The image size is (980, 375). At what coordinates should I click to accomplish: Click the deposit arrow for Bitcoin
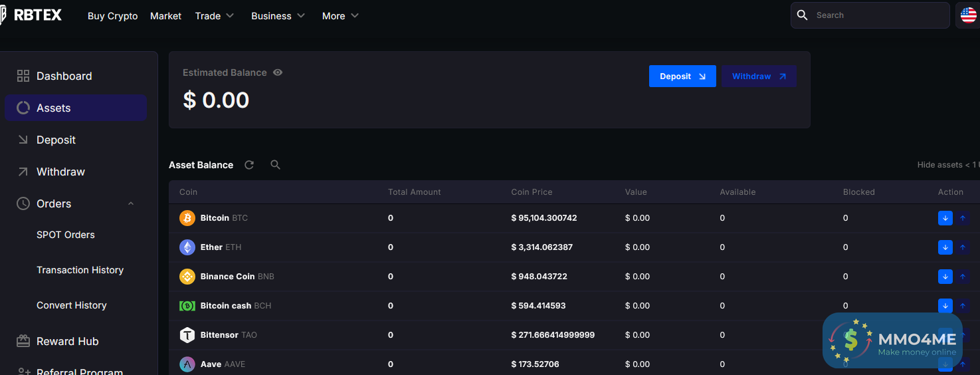click(x=945, y=218)
